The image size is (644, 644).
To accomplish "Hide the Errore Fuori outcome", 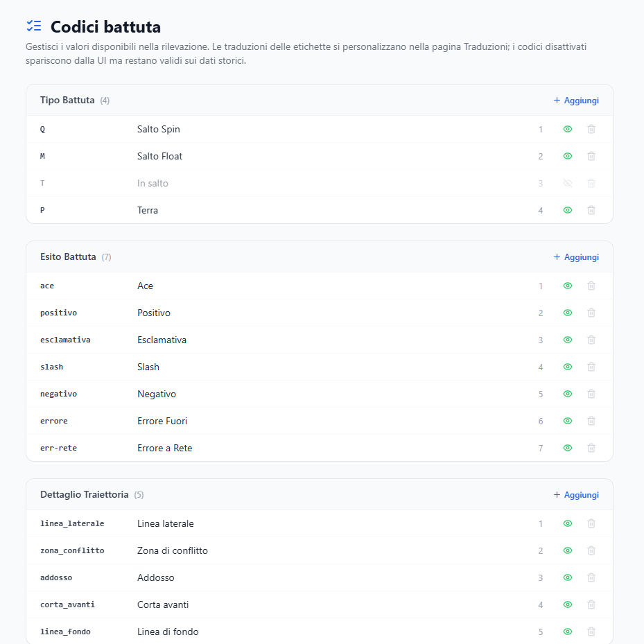I will pos(568,421).
